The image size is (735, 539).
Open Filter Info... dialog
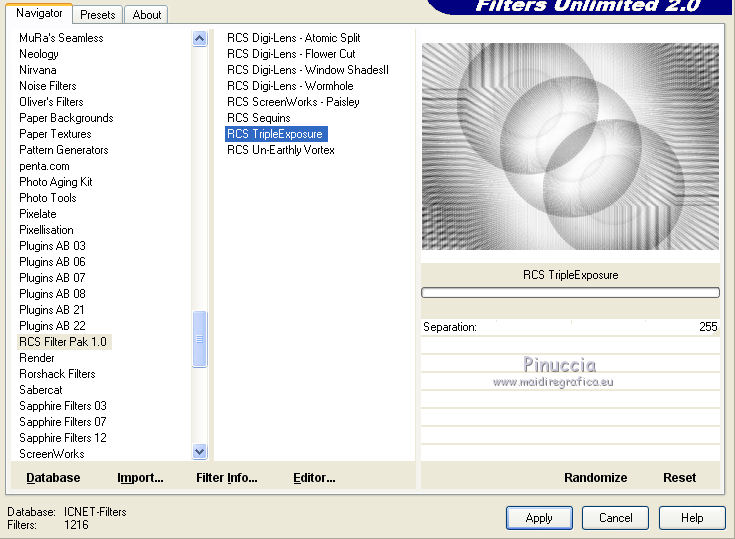pos(226,478)
